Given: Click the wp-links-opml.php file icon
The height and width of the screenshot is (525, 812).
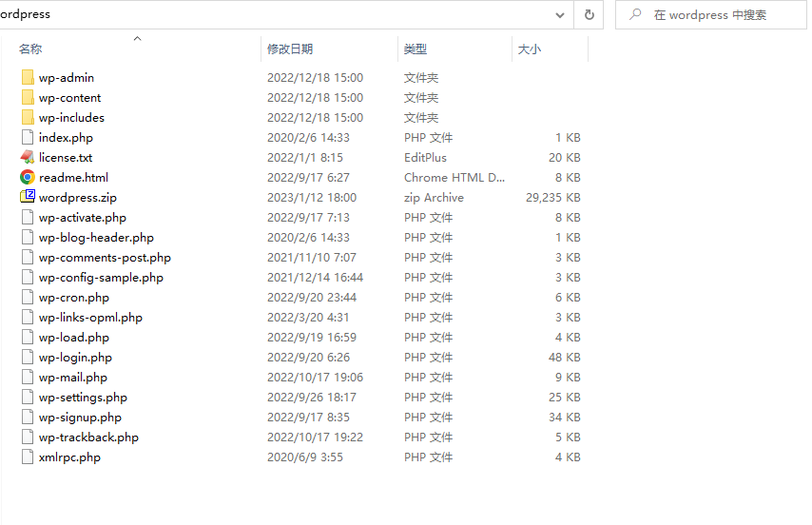Looking at the screenshot, I should pos(28,318).
